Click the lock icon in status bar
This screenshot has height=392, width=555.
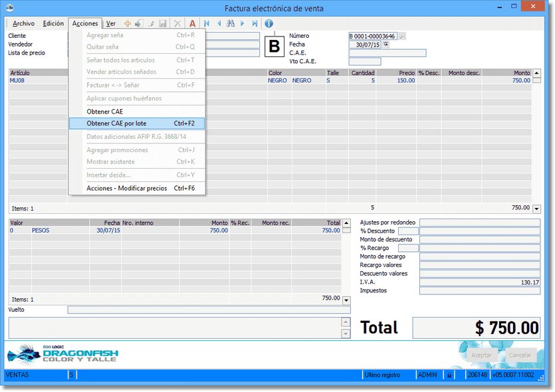coord(449,375)
